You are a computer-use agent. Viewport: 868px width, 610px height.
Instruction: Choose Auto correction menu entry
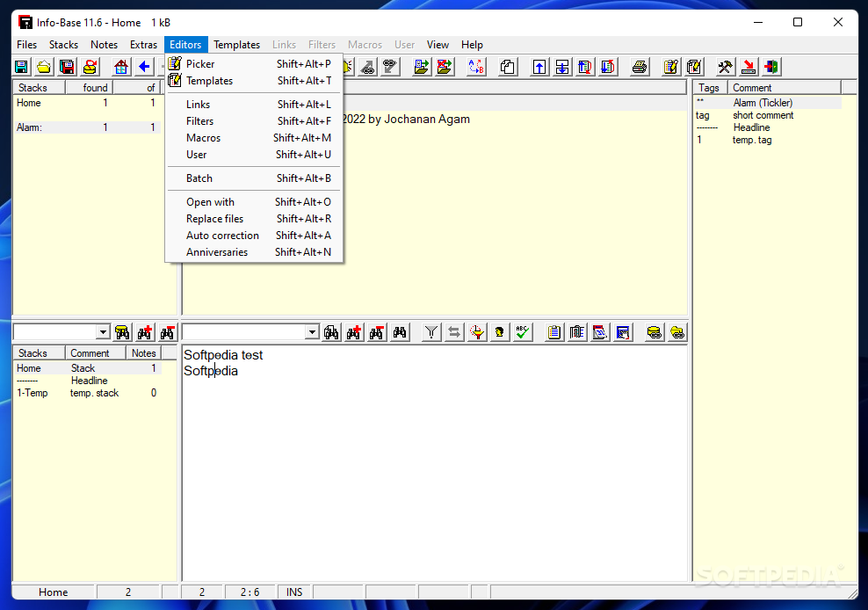click(254, 235)
